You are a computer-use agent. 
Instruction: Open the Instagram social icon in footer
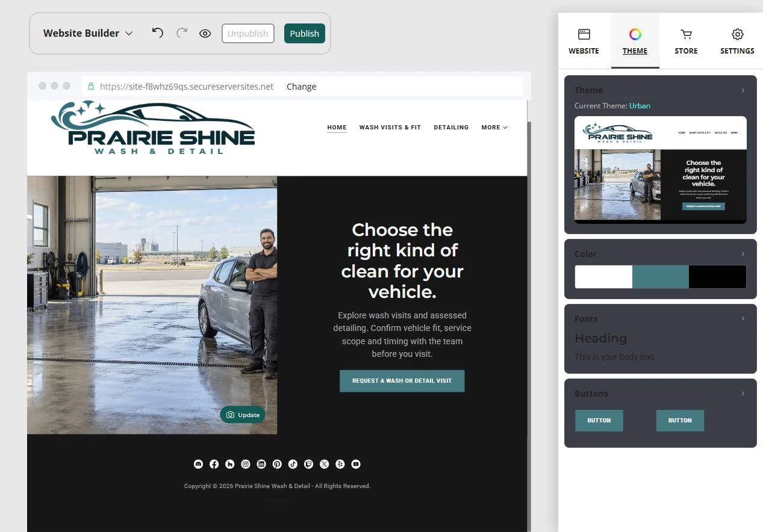pyautogui.click(x=246, y=464)
